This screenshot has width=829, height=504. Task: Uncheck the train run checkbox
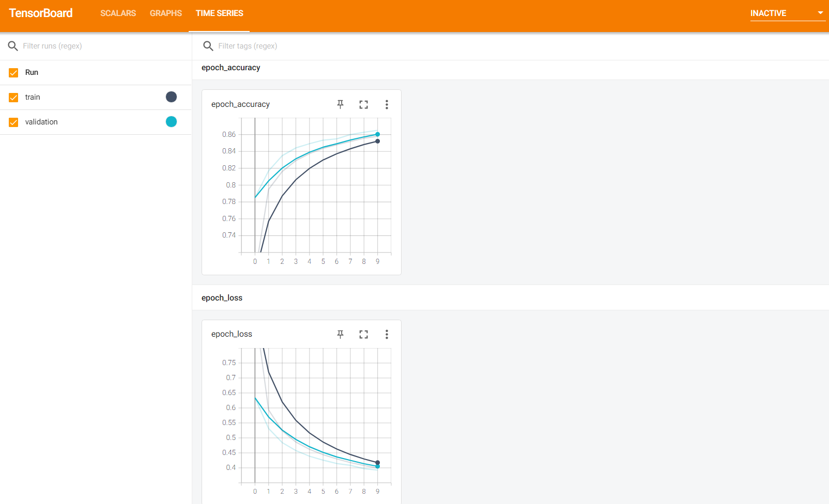13,98
